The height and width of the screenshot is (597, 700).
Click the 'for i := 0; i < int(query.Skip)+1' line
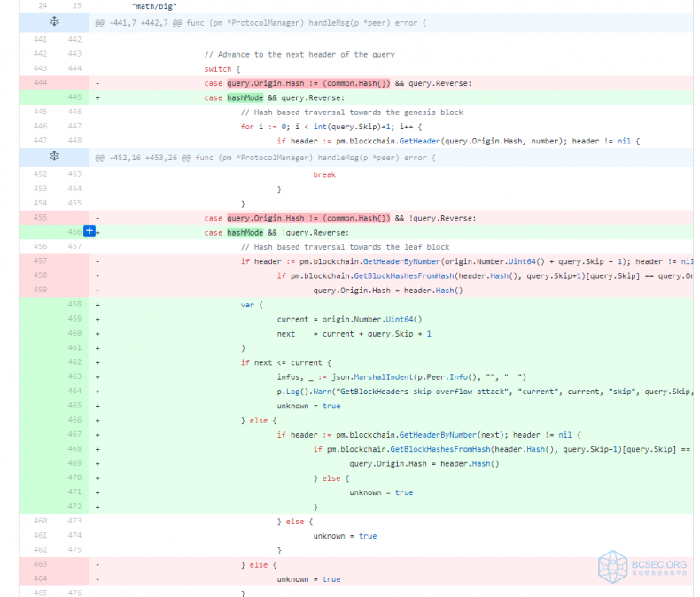coord(331,127)
